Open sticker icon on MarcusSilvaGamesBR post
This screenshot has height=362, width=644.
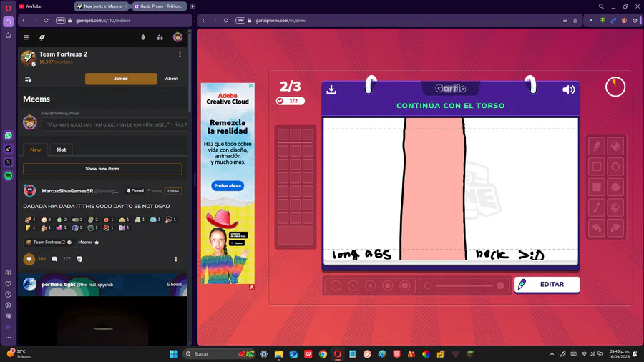pyautogui.click(x=79, y=259)
